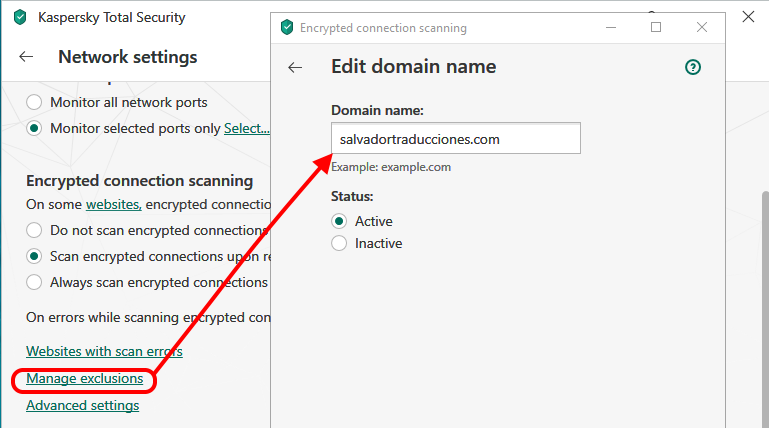Screen dimensions: 769x428
Task: Select Monitor all network ports option
Action: [35, 102]
